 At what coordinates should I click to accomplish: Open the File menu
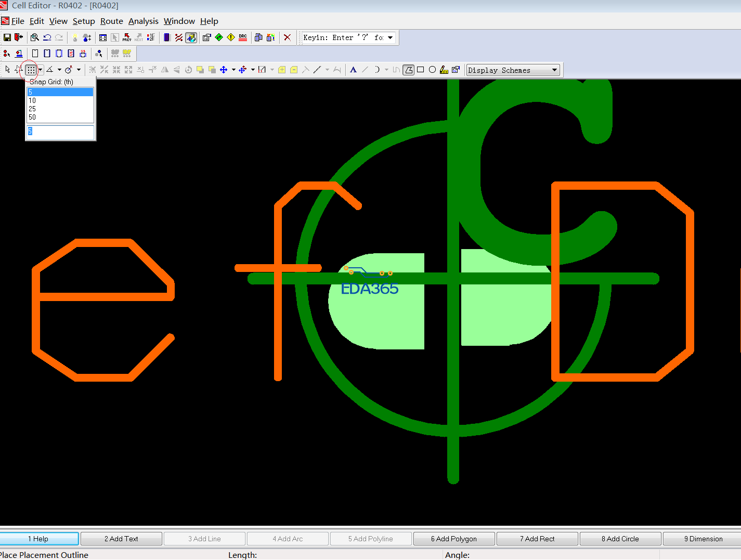pos(18,21)
